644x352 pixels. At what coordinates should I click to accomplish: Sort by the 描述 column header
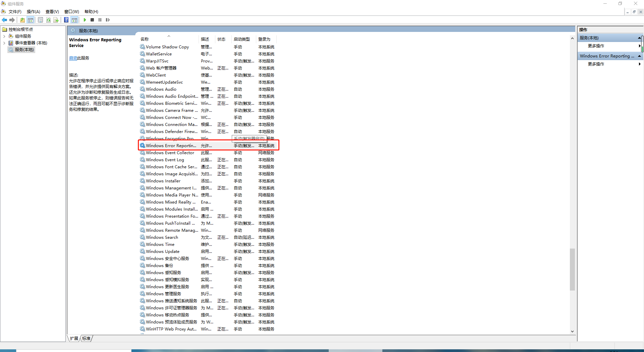click(207, 39)
